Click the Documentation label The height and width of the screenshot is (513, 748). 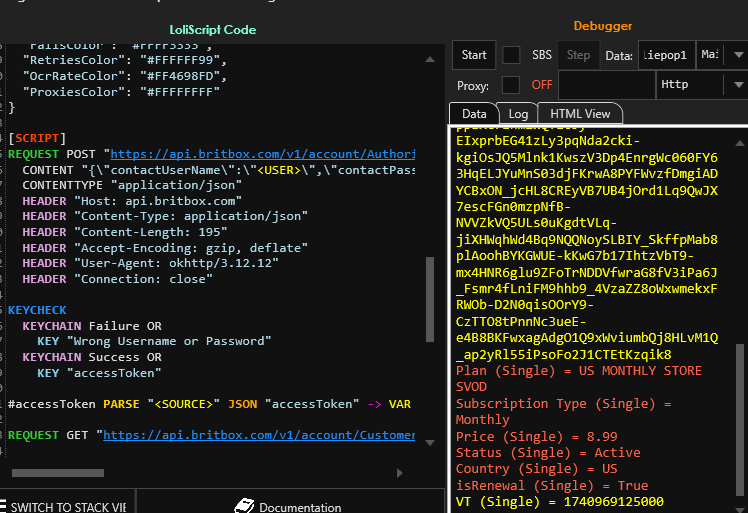(x=300, y=507)
